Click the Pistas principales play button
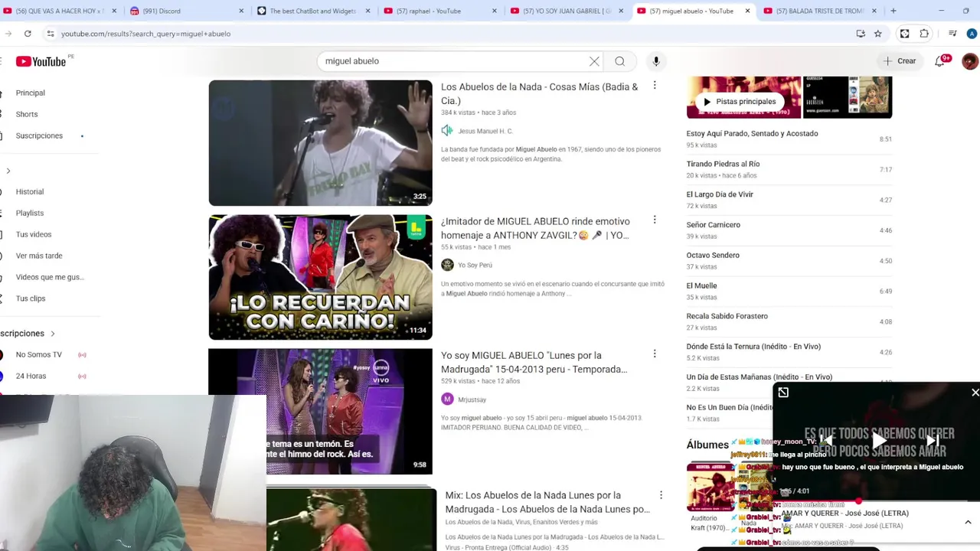This screenshot has height=551, width=980. [740, 101]
